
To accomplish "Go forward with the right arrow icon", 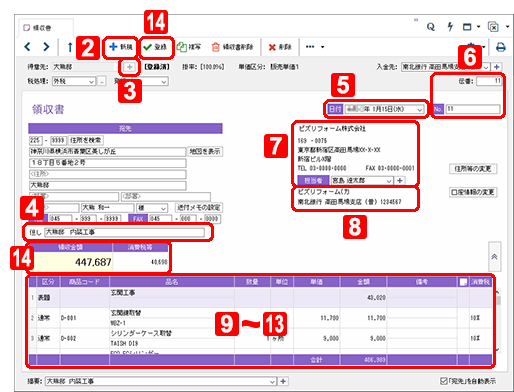I will pyautogui.click(x=46, y=47).
